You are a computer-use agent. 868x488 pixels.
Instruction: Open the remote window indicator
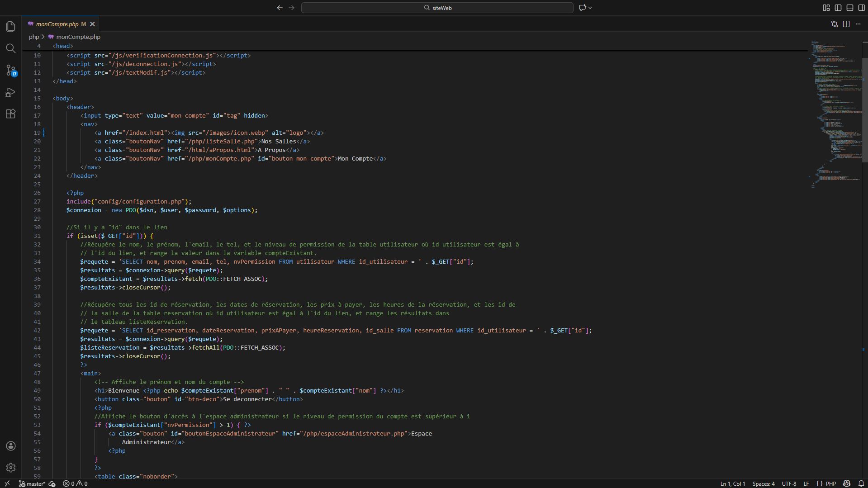[7, 483]
